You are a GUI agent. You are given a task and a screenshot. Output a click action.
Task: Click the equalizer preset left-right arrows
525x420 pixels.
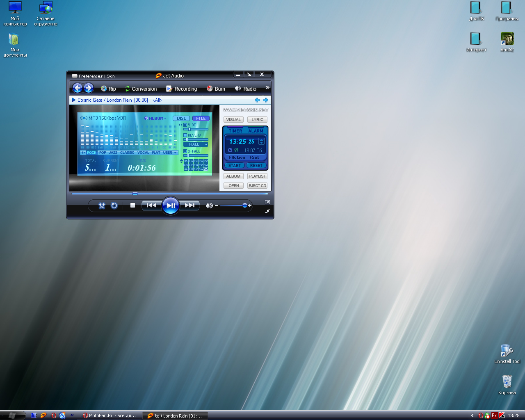click(83, 153)
